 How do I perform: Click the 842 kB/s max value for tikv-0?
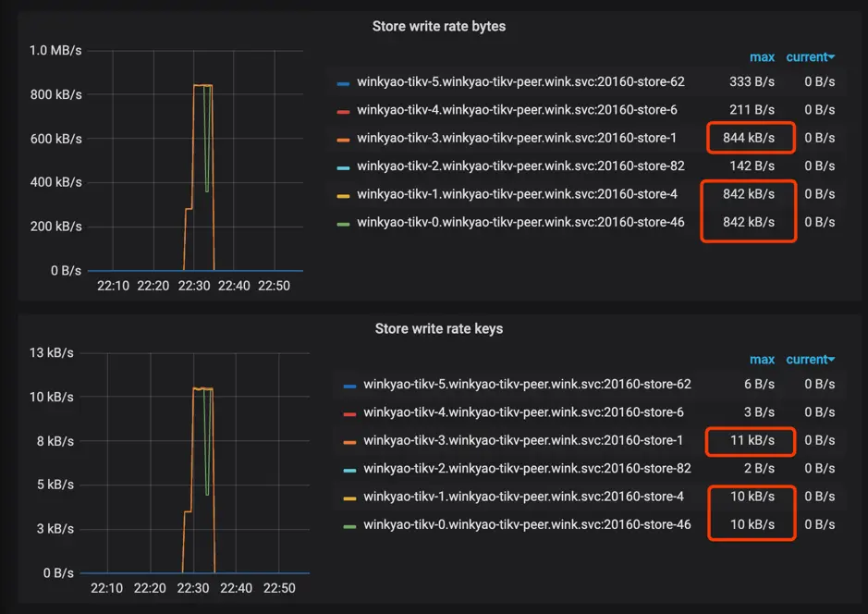[749, 222]
